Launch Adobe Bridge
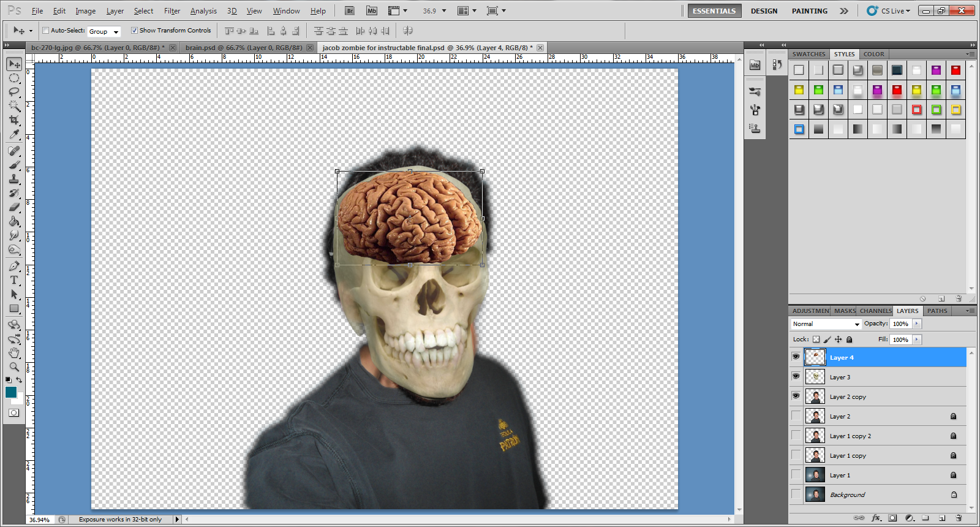The width and height of the screenshot is (980, 527). (350, 10)
